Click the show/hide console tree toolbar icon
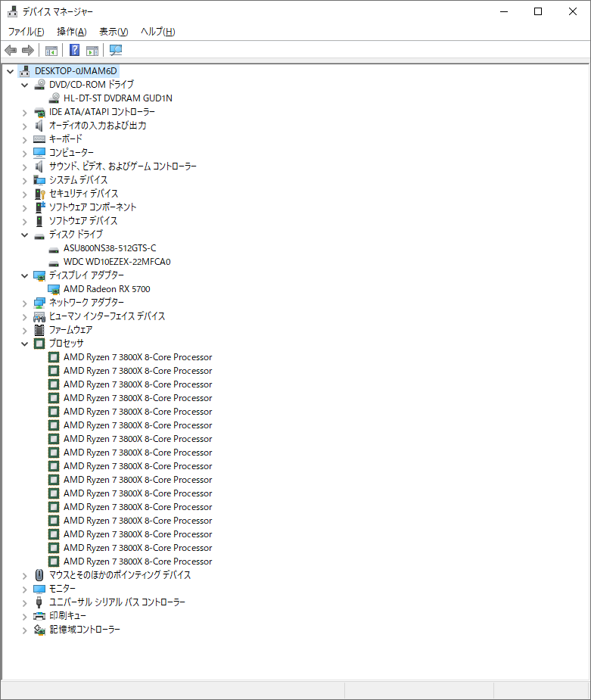 pyautogui.click(x=51, y=51)
